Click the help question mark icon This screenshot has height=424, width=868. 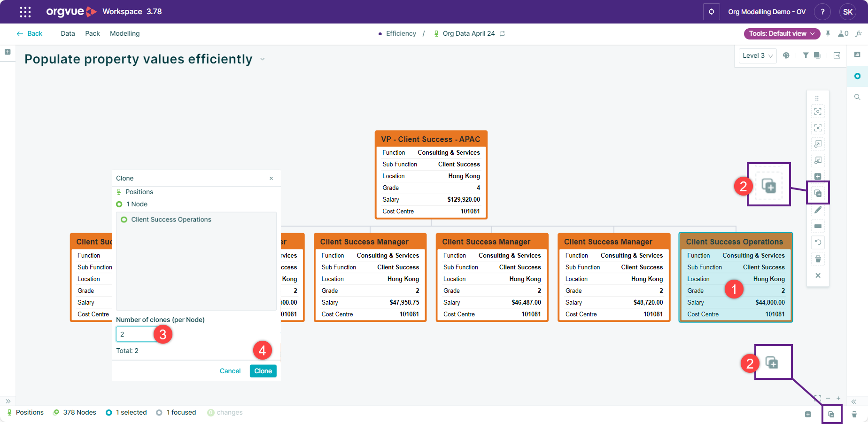tap(822, 12)
